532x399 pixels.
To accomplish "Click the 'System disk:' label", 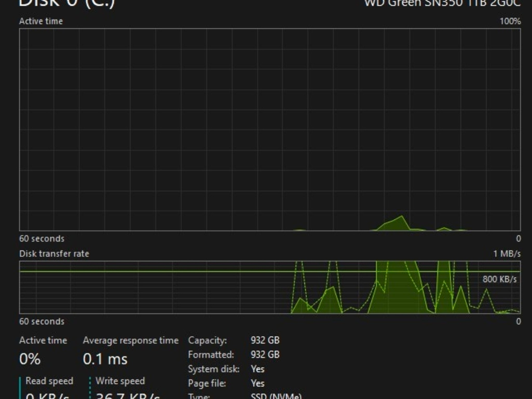I will click(x=214, y=369).
